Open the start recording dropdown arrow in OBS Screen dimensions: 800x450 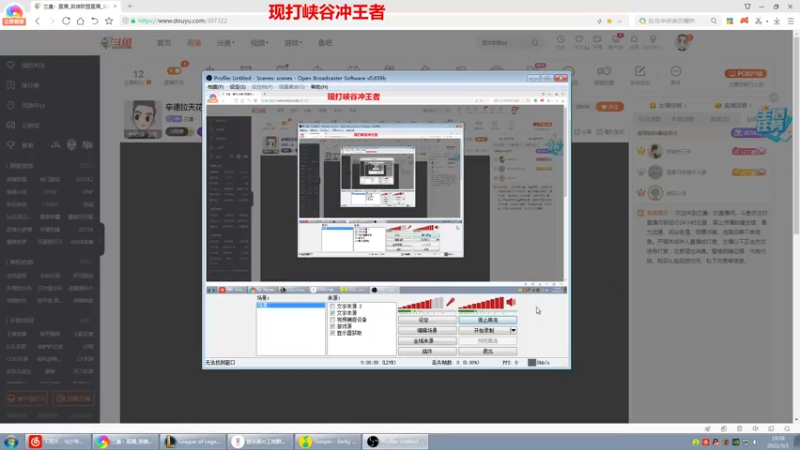pyautogui.click(x=513, y=331)
